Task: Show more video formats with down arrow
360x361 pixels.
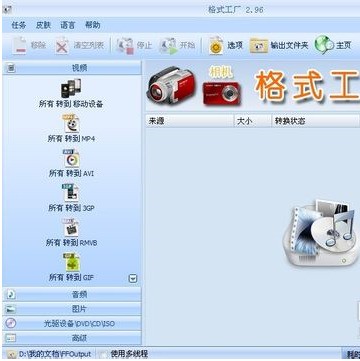Action: pos(133,279)
